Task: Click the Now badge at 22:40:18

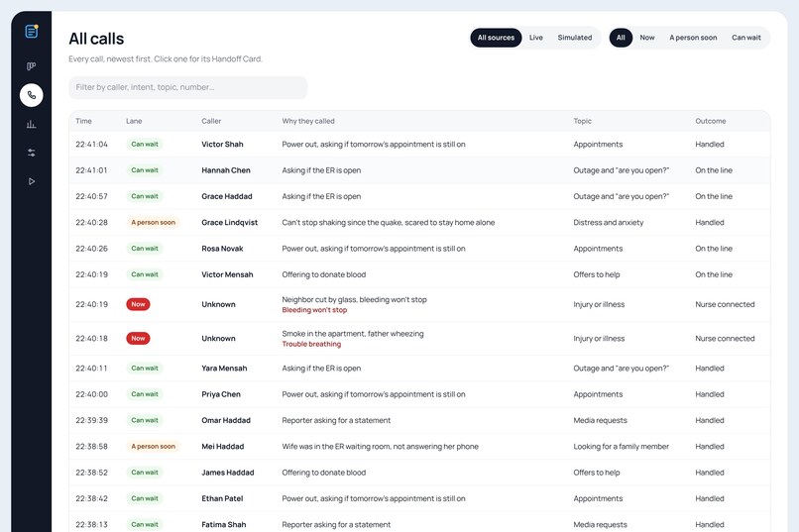Action: 138,339
